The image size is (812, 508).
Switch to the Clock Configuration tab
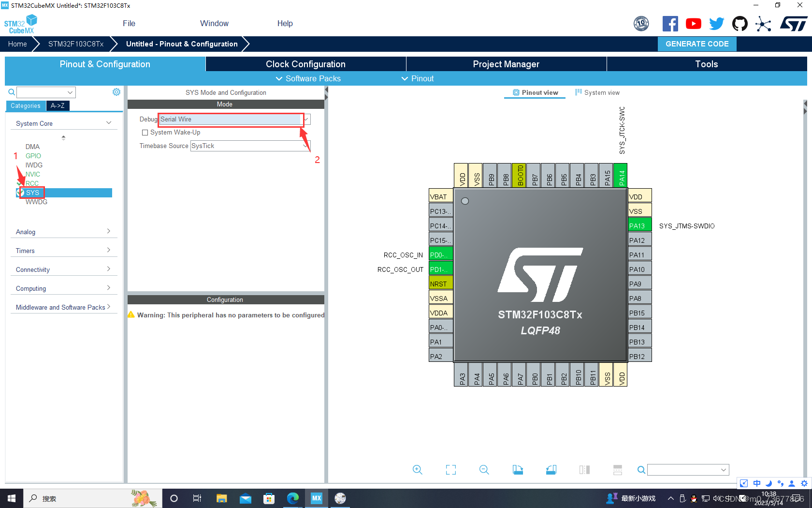click(305, 64)
